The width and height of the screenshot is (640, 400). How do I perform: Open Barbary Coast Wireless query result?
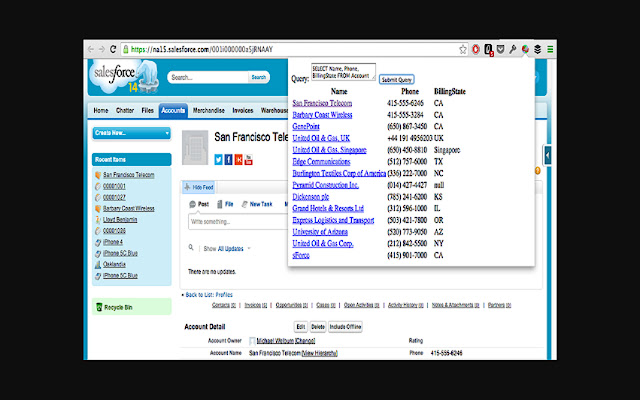pyautogui.click(x=322, y=115)
